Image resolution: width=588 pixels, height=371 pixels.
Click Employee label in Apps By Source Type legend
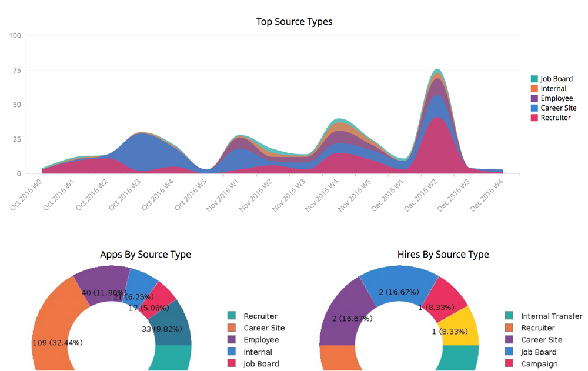(x=261, y=340)
